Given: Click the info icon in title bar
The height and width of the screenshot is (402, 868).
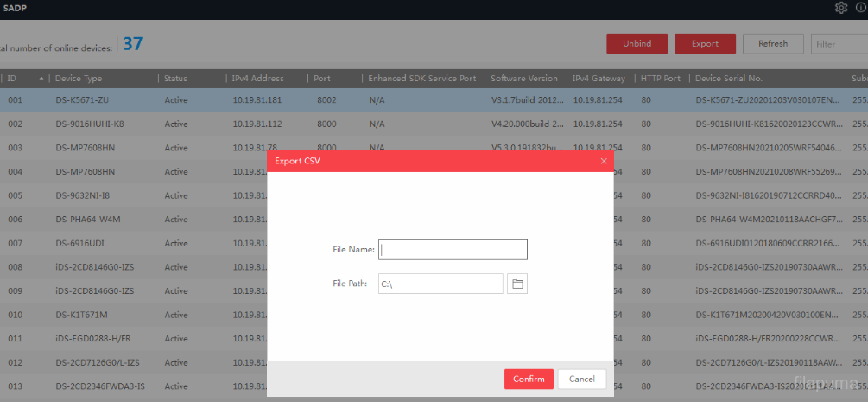Looking at the screenshot, I should (861, 8).
